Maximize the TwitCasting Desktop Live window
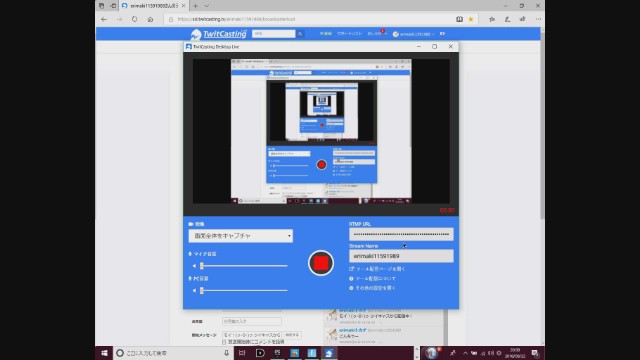Screen dimensions: 640x360 (435, 47)
